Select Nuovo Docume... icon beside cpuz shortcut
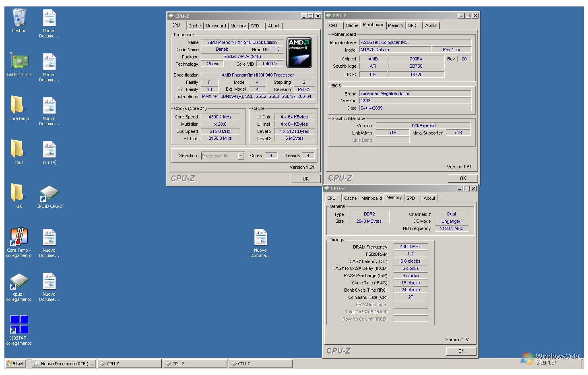The height and width of the screenshot is (375, 588). (49, 281)
